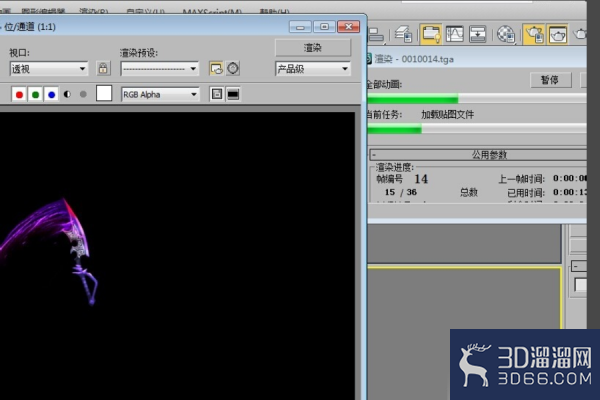Open the Schematic View toolbar icon

pyautogui.click(x=478, y=34)
